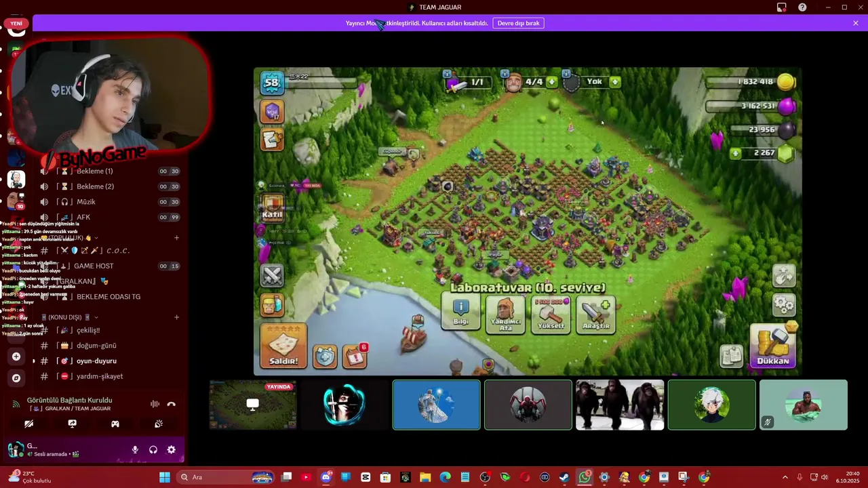Open Discord from the taskbar
The height and width of the screenshot is (488, 868).
click(326, 477)
